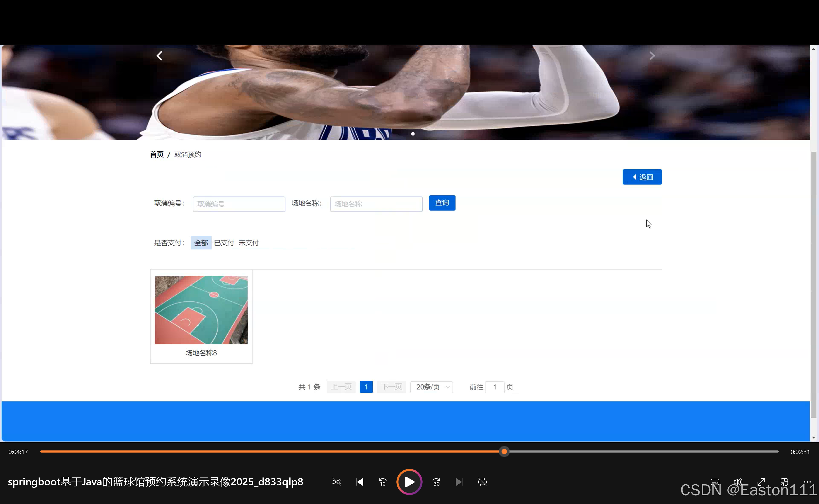The width and height of the screenshot is (819, 504).
Task: Skip back 10 seconds in the video
Action: pos(383,482)
